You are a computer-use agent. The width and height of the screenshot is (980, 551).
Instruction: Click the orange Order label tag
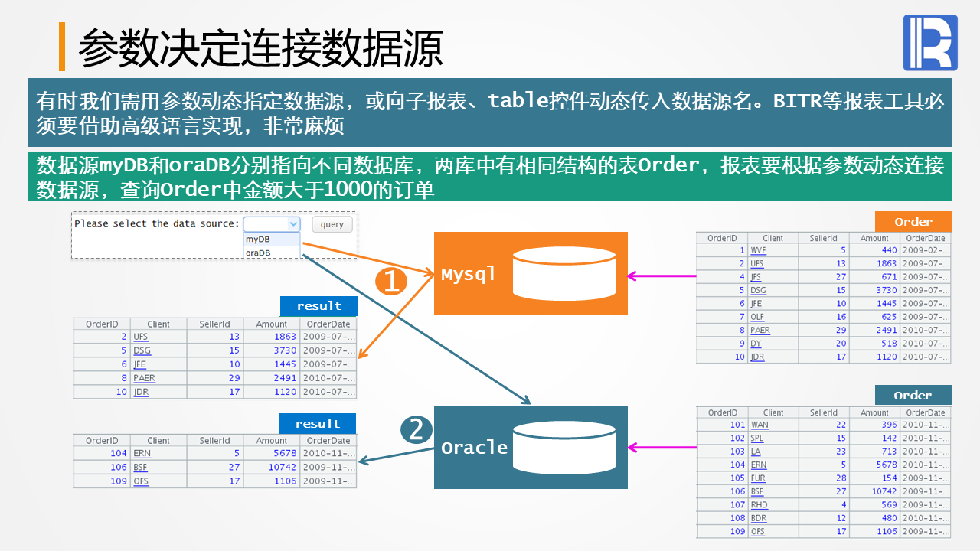point(913,222)
